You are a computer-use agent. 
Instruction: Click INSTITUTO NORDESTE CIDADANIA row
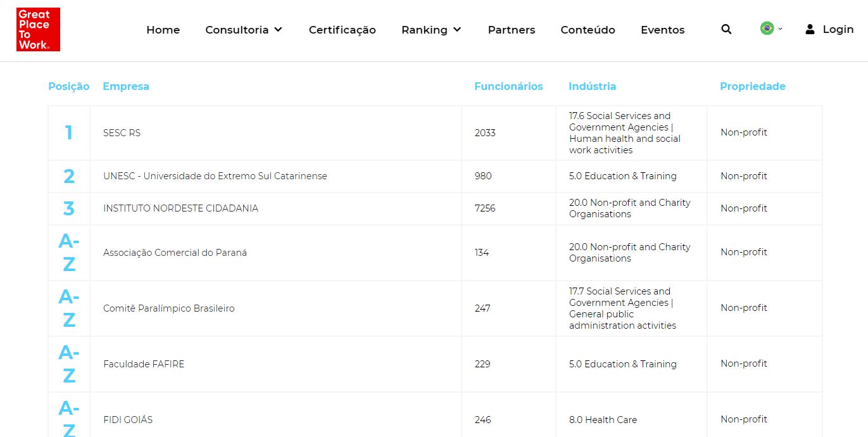pyautogui.click(x=180, y=208)
